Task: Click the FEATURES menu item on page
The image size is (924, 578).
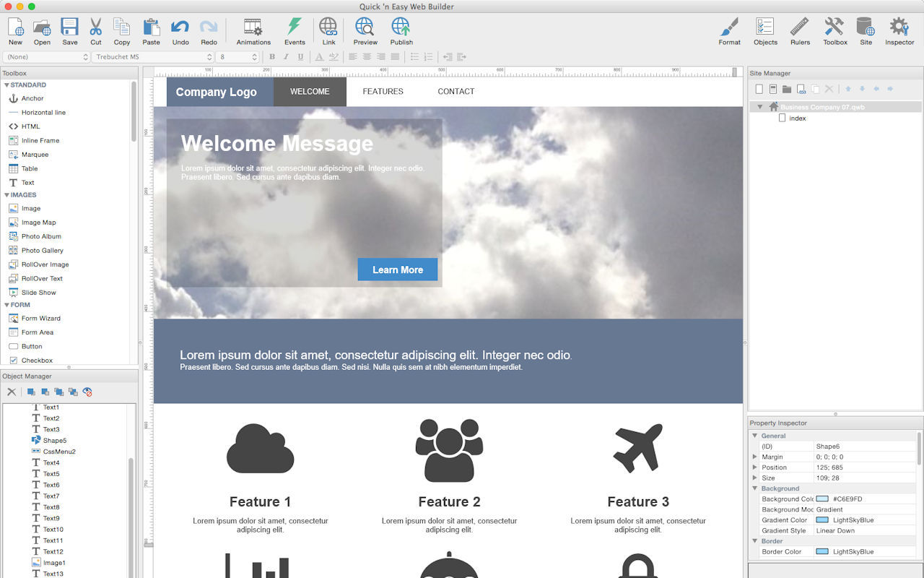Action: [x=383, y=92]
